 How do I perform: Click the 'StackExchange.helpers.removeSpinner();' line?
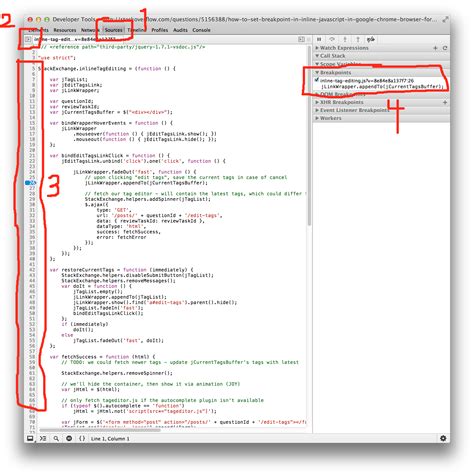[x=117, y=373]
